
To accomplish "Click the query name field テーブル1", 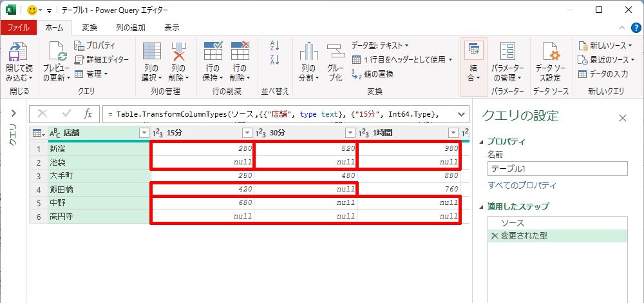I will point(557,168).
